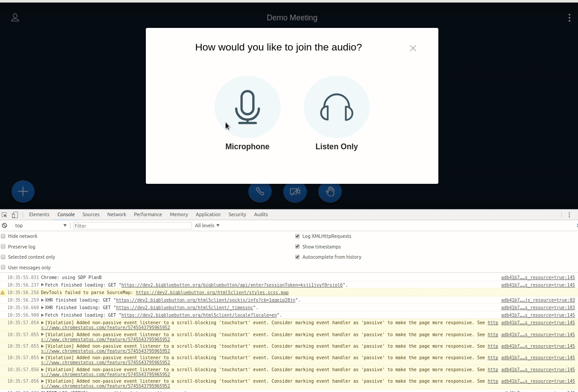Switch to the Elements tab
The width and height of the screenshot is (578, 392).
pyautogui.click(x=39, y=214)
